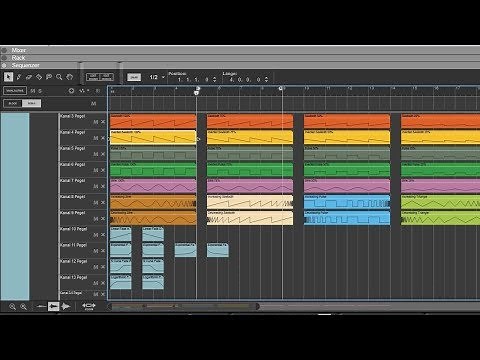Select the Razor tool

coord(39,77)
